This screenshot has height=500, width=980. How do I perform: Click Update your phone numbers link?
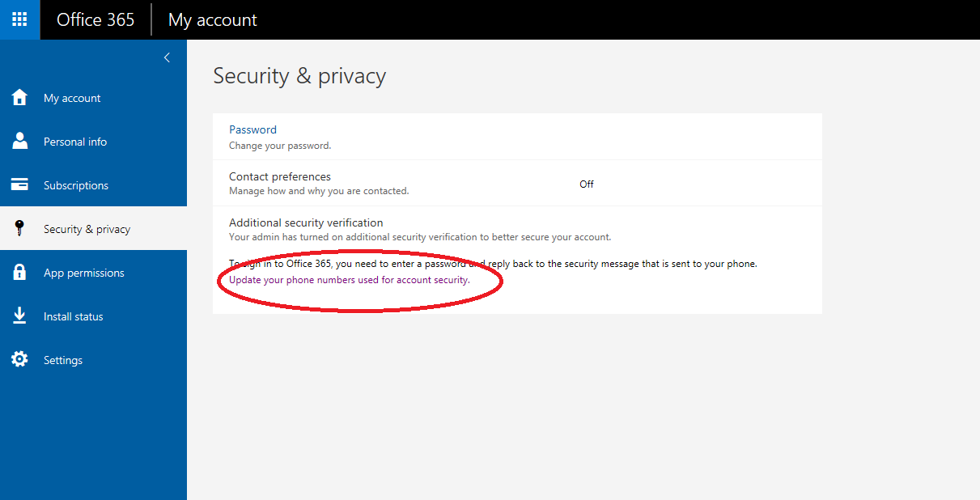[x=349, y=280]
